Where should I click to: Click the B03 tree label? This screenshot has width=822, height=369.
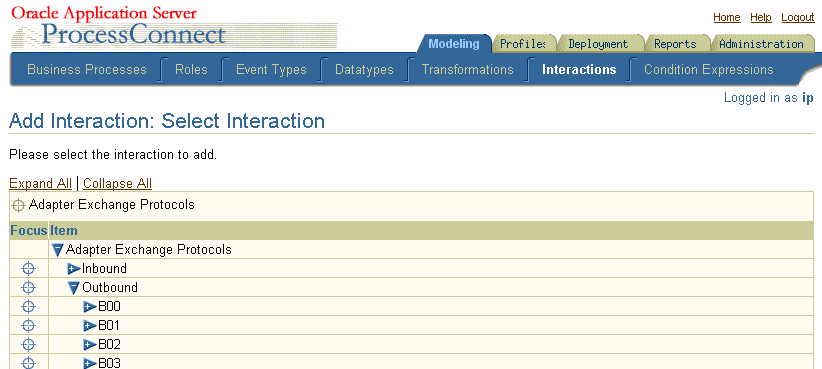pyautogui.click(x=110, y=363)
